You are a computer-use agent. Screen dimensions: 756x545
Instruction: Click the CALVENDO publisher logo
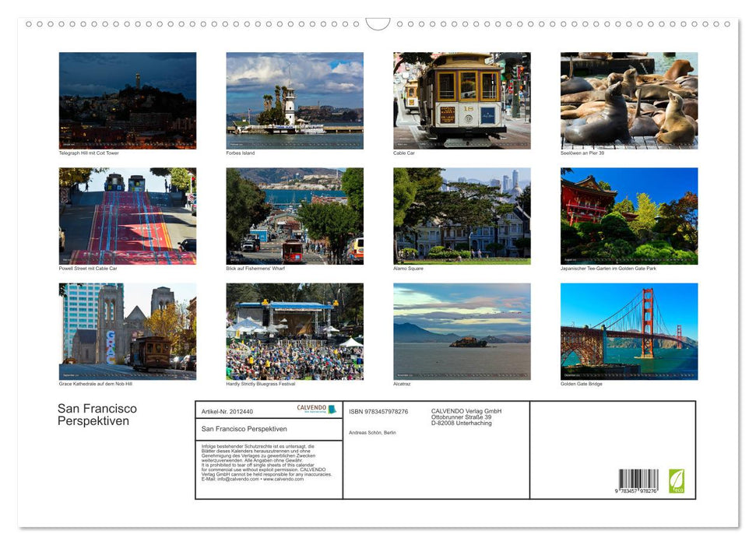click(315, 410)
